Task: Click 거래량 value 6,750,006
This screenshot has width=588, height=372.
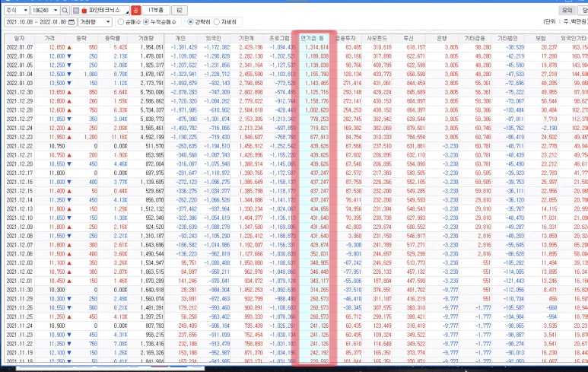Action: (152, 92)
